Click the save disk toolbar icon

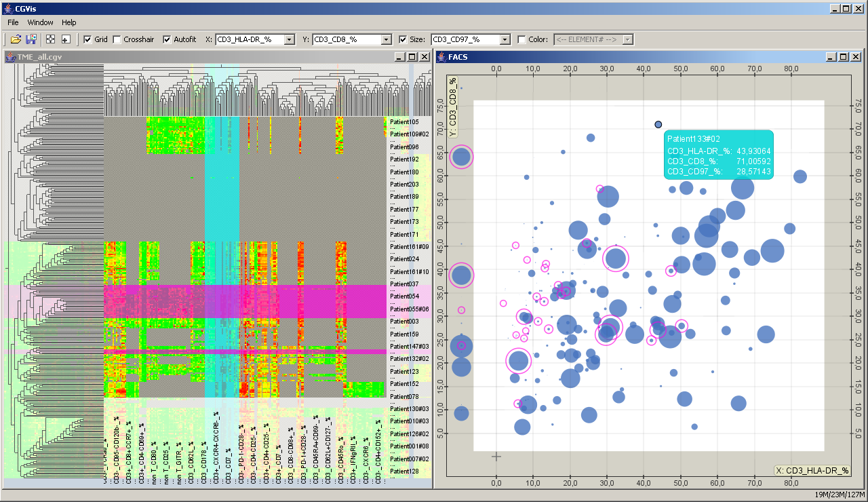click(31, 39)
